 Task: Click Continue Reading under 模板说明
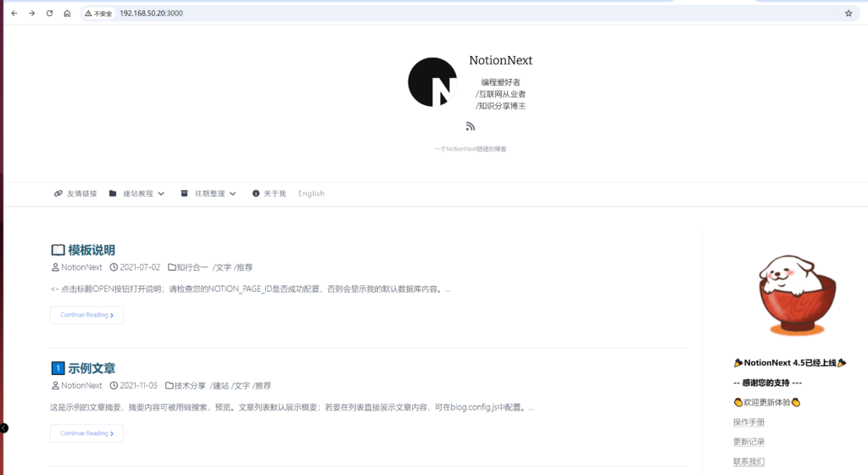coord(87,315)
